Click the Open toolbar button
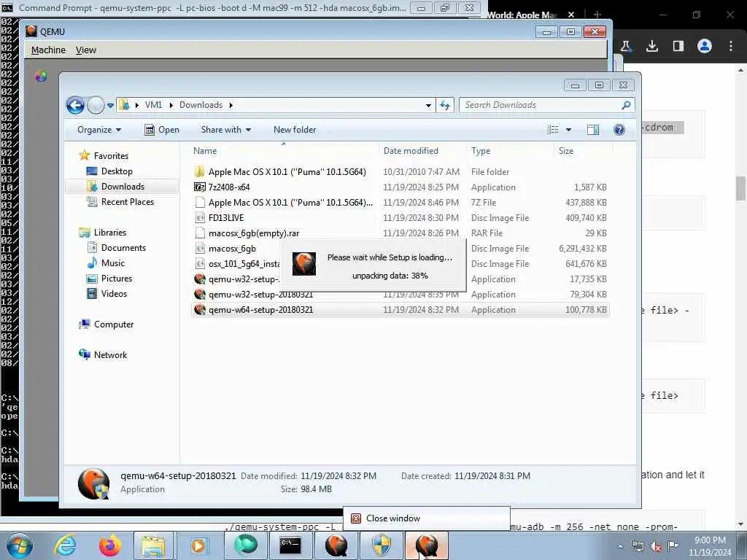This screenshot has width=747, height=560. [162, 130]
